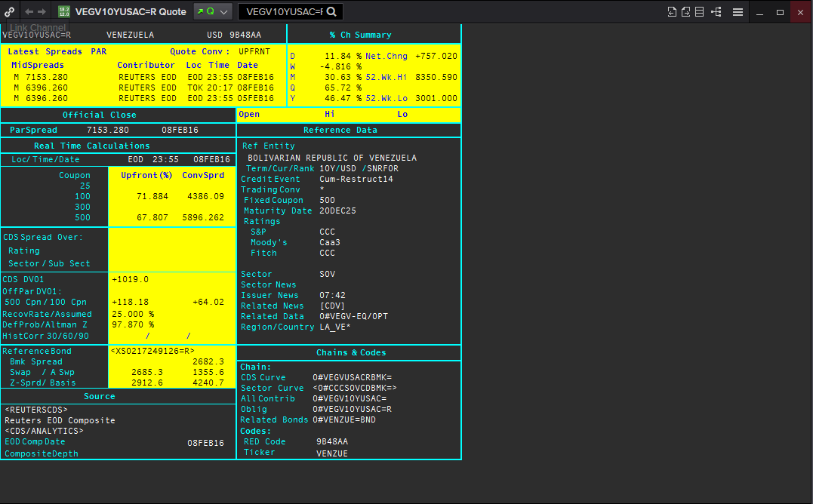Open reference bond <XS0217249126=R>
This screenshot has width=813, height=504.
tap(152, 351)
